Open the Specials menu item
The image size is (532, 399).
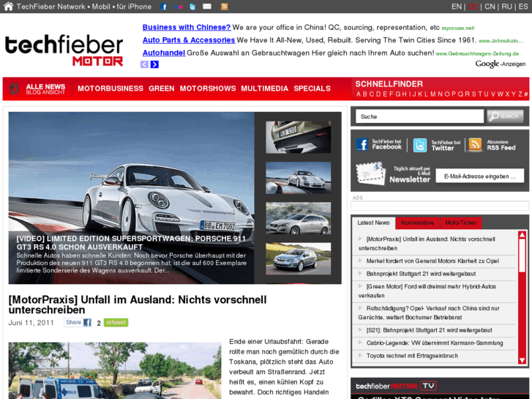coord(312,89)
